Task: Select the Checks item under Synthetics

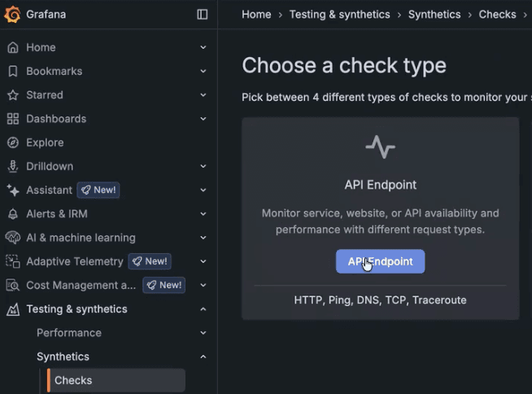Action: [116, 380]
